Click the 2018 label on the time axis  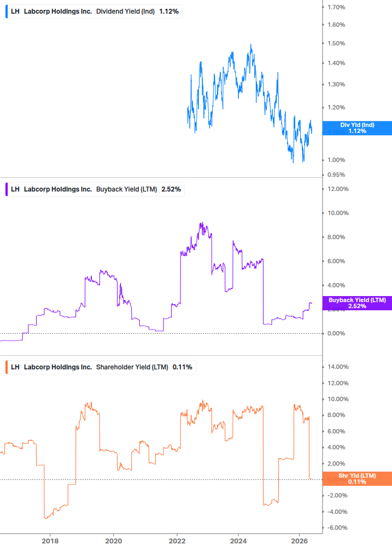(50, 541)
